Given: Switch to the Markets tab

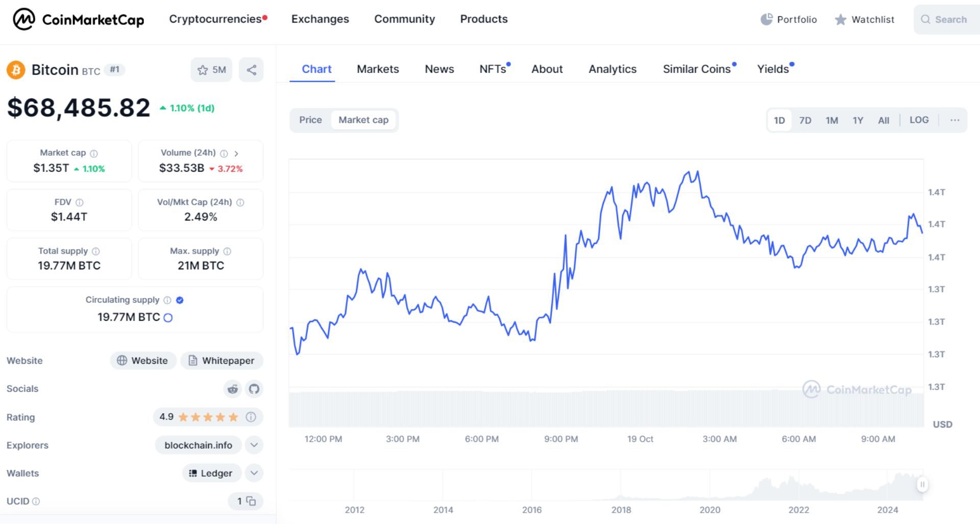Looking at the screenshot, I should click(x=378, y=69).
